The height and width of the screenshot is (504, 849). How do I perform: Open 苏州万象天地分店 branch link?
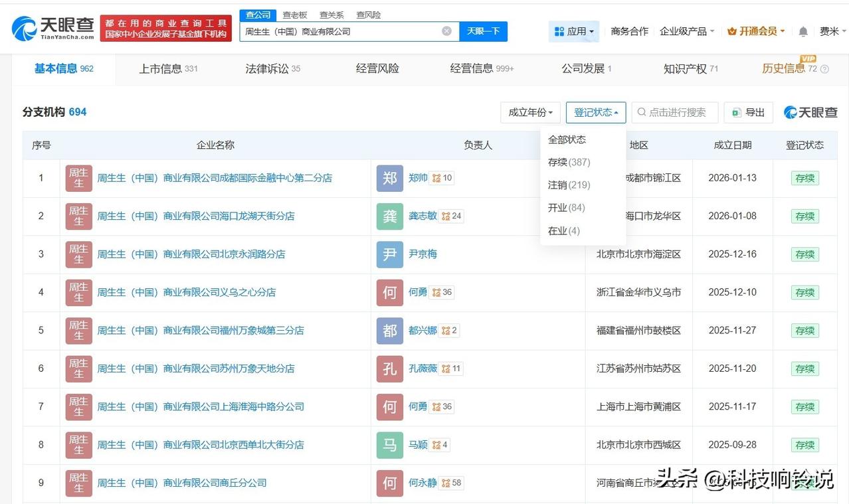click(x=196, y=369)
